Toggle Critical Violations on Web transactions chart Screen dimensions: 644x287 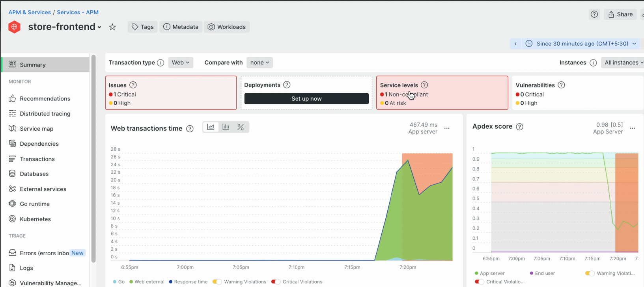[x=276, y=281]
